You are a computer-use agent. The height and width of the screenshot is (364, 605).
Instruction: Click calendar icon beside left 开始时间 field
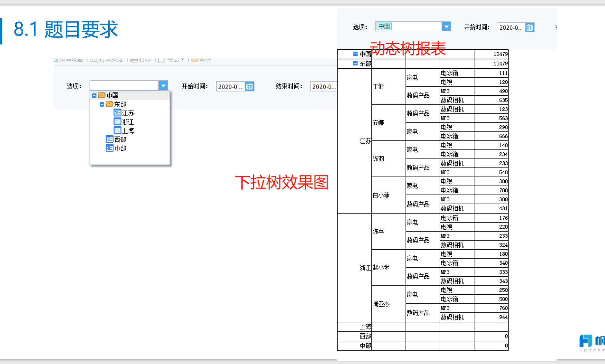[249, 87]
